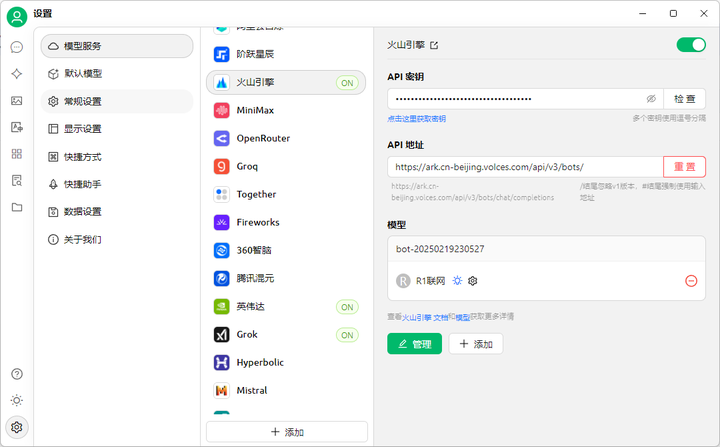This screenshot has width=720, height=447.
Task: Open the 模型服务 settings section
Action: click(x=117, y=46)
